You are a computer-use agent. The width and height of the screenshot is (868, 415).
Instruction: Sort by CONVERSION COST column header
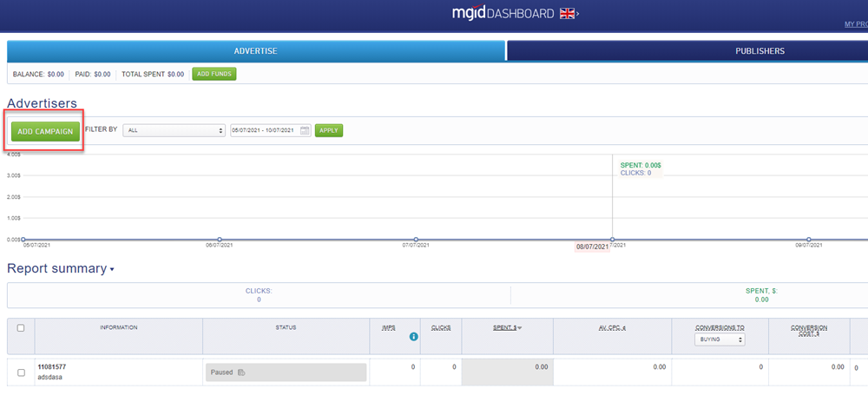click(809, 330)
